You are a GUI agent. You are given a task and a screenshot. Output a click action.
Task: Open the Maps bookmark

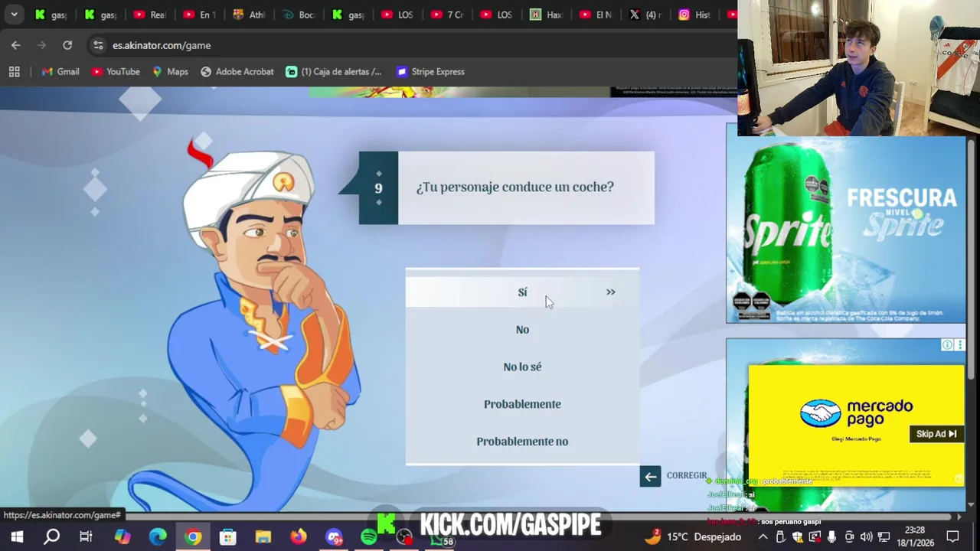(170, 72)
